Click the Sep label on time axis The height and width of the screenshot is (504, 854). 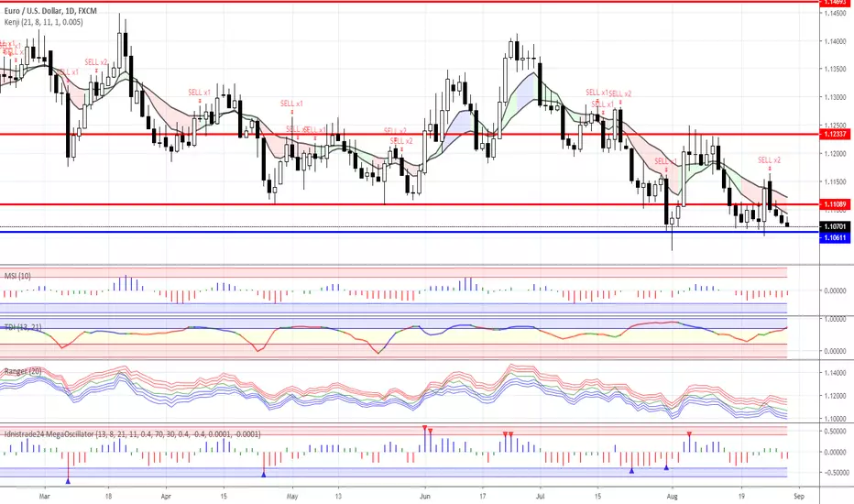[799, 497]
